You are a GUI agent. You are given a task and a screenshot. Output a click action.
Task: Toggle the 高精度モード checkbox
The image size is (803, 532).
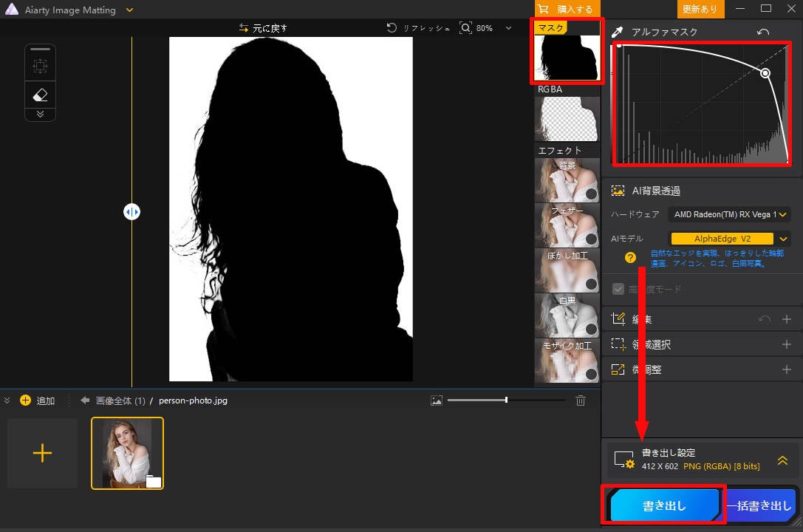click(x=618, y=289)
